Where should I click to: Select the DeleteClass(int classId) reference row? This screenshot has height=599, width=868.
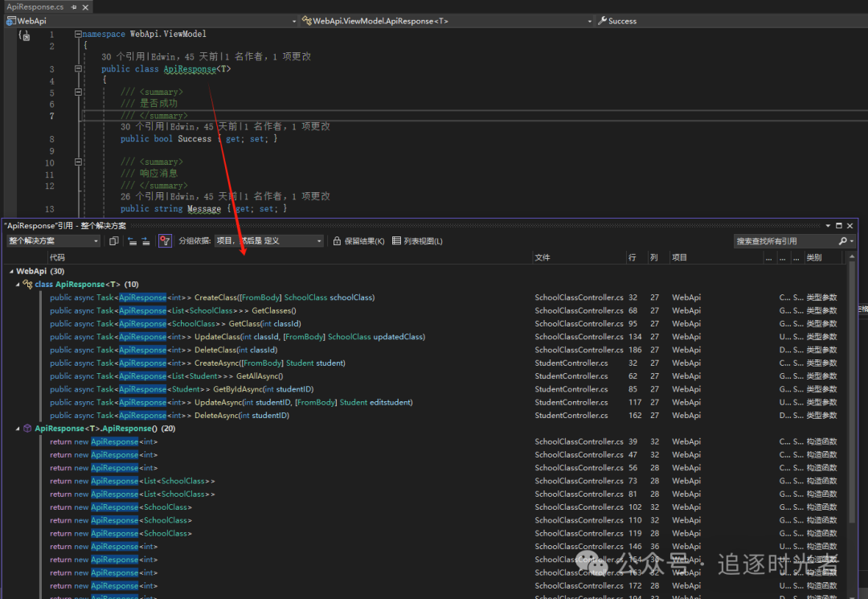coord(444,350)
